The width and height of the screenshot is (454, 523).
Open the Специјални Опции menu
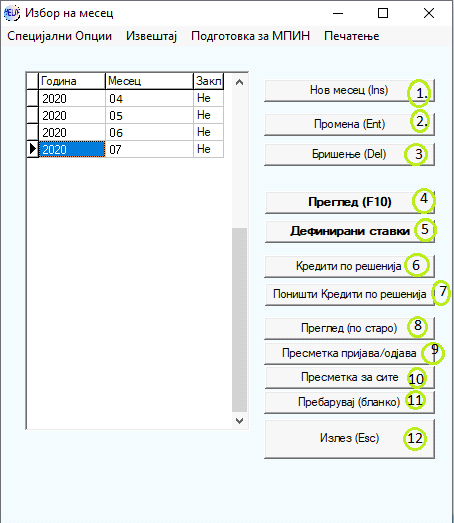point(60,36)
